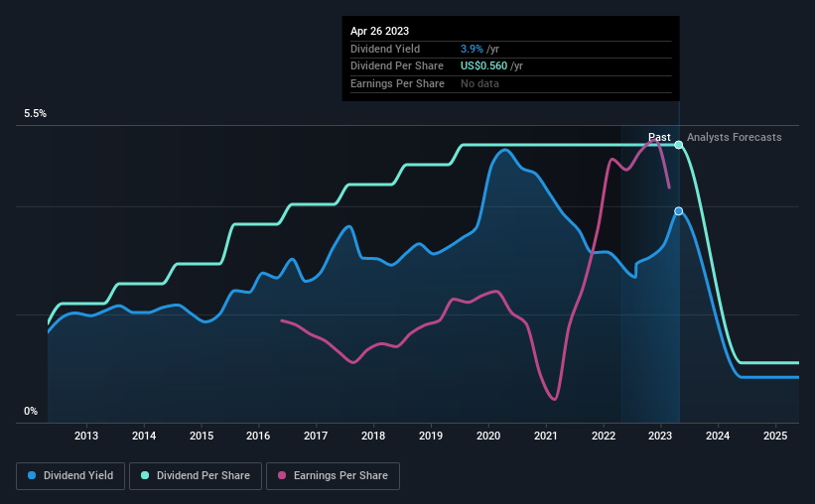
Task: Toggle the Dividend Yield legend button
Action: click(x=70, y=476)
